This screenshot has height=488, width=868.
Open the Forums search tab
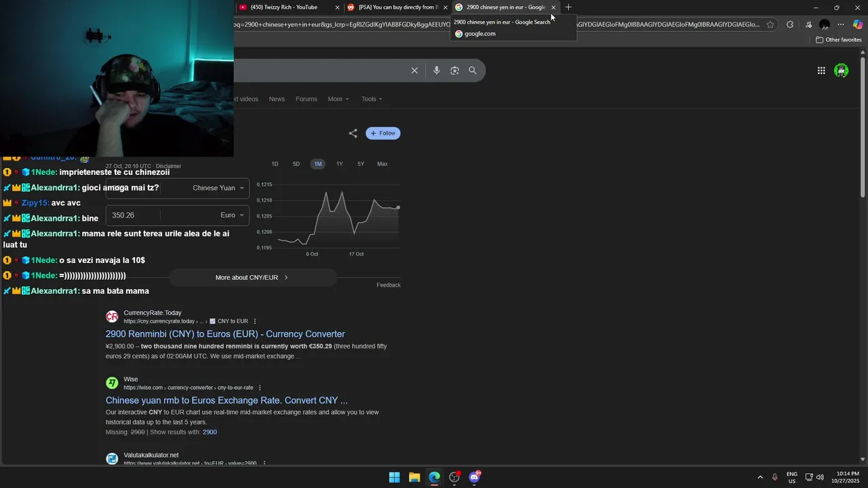(x=306, y=99)
